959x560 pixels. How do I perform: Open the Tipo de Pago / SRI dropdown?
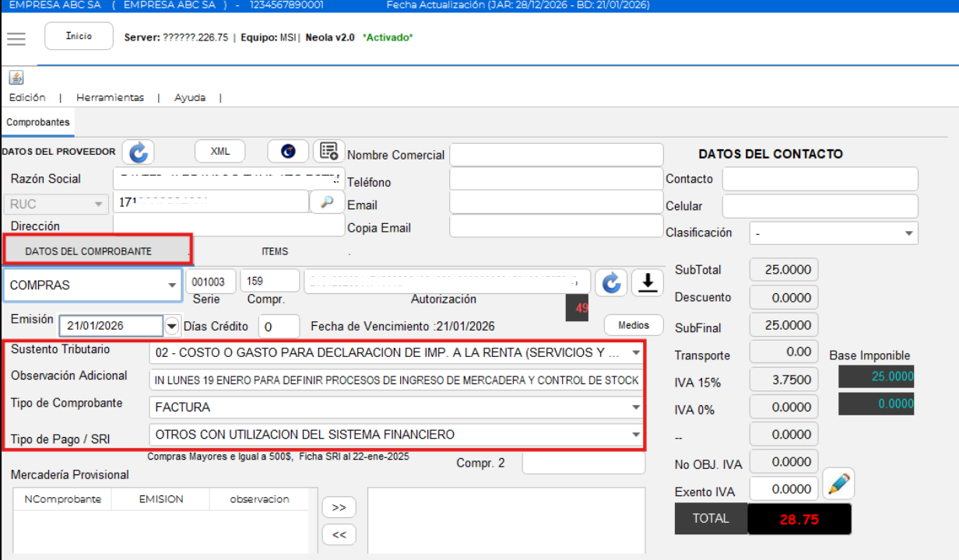point(636,435)
